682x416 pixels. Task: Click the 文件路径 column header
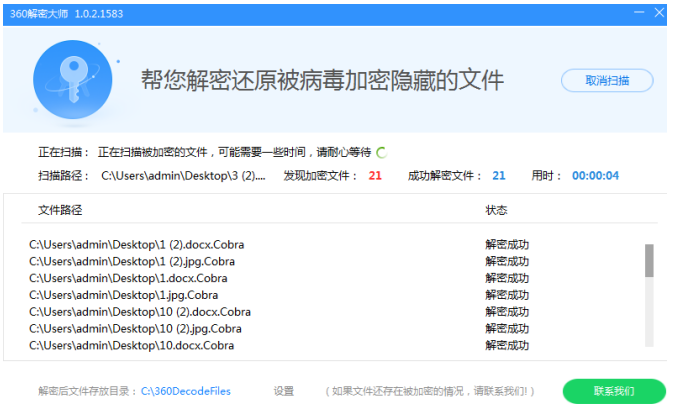click(x=60, y=210)
